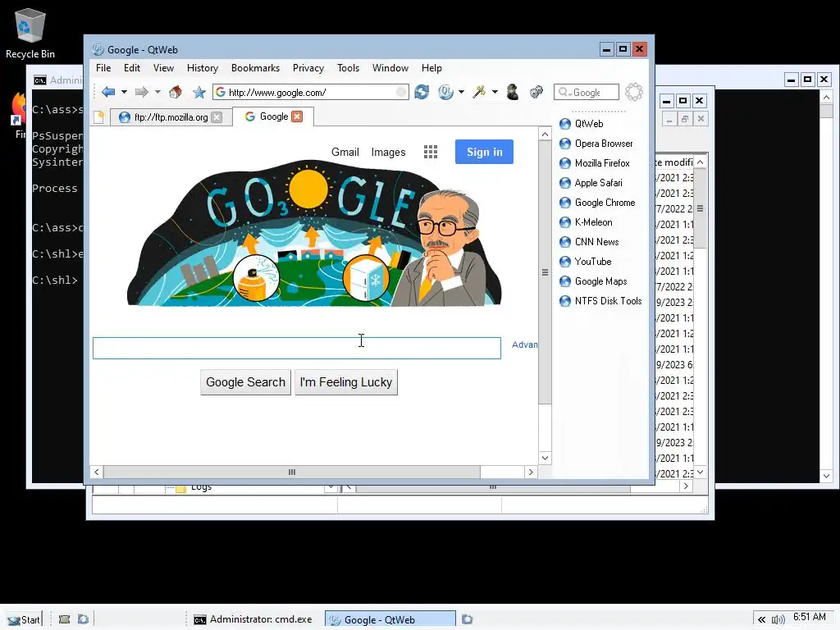840x630 pixels.
Task: Open the CNN News bookmark
Action: coord(589,242)
